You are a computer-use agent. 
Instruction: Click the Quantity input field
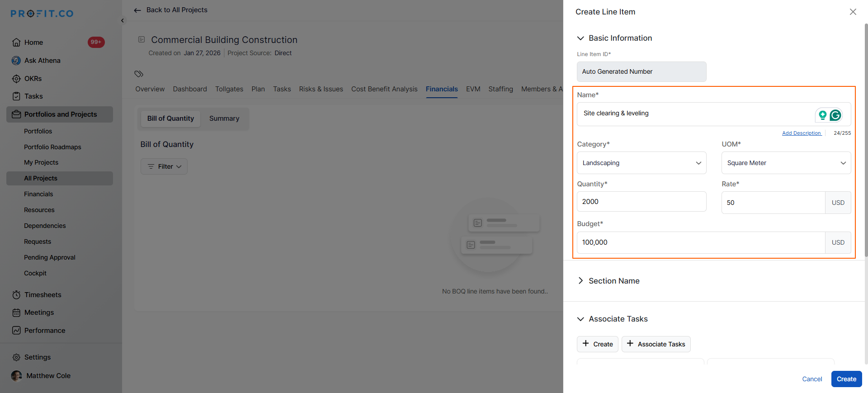(x=641, y=202)
